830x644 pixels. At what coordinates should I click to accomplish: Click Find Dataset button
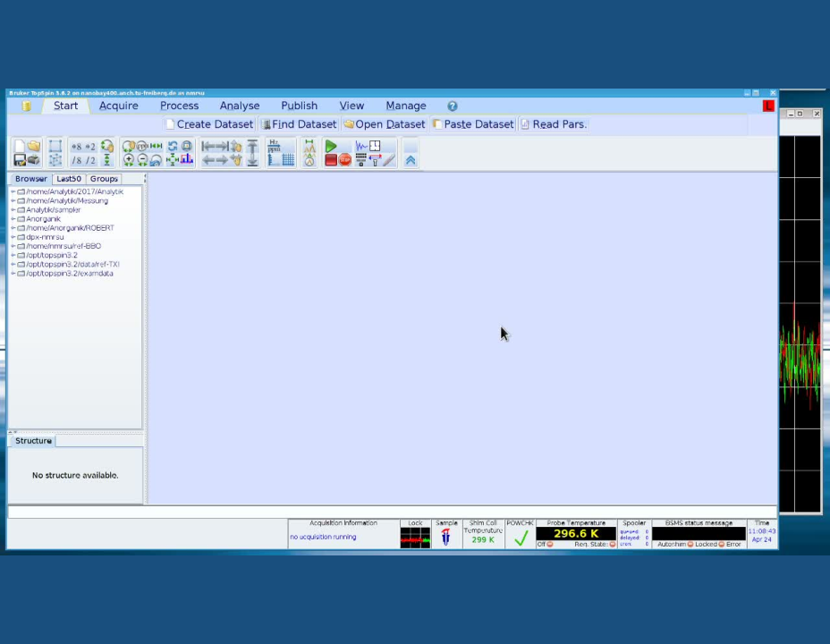click(x=300, y=124)
